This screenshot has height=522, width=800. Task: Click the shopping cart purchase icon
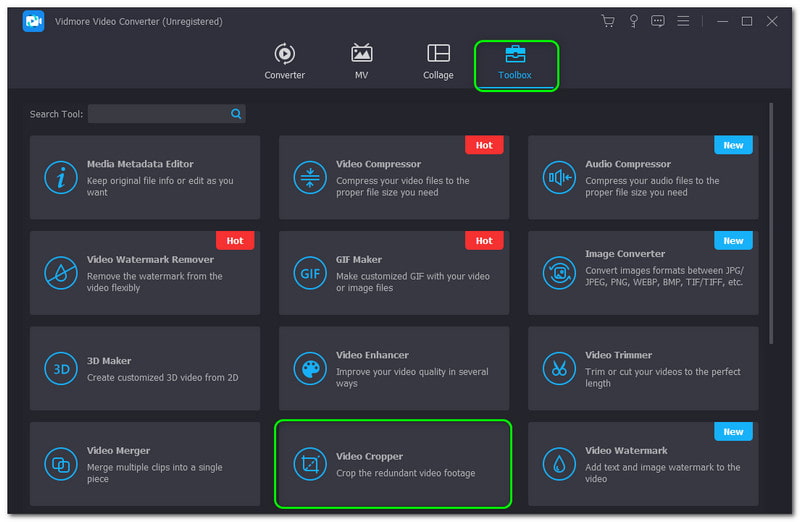coord(608,21)
